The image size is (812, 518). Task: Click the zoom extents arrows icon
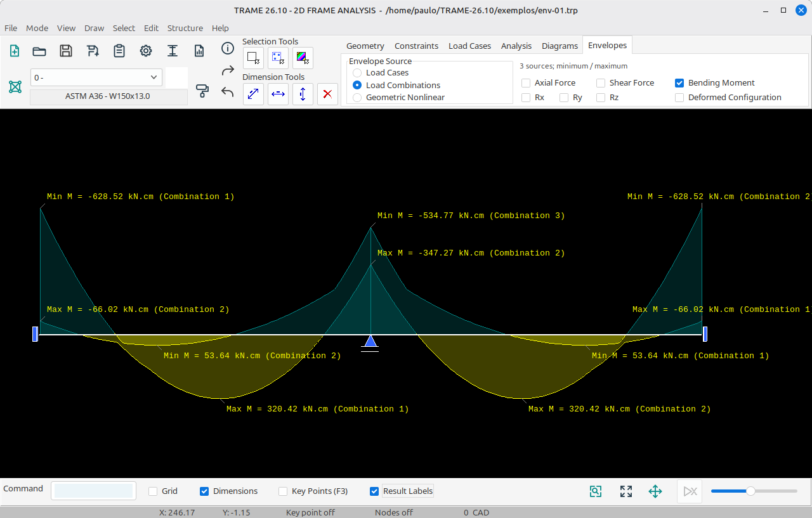coord(626,491)
